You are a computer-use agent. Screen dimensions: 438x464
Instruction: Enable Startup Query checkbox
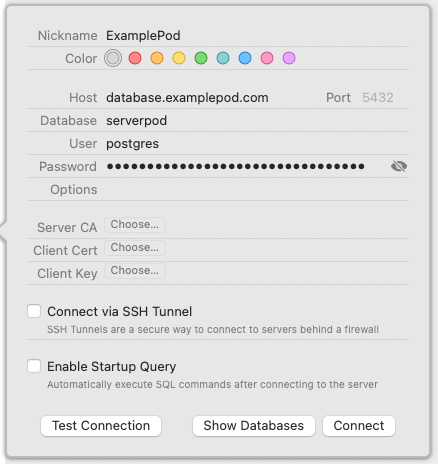coord(34,366)
